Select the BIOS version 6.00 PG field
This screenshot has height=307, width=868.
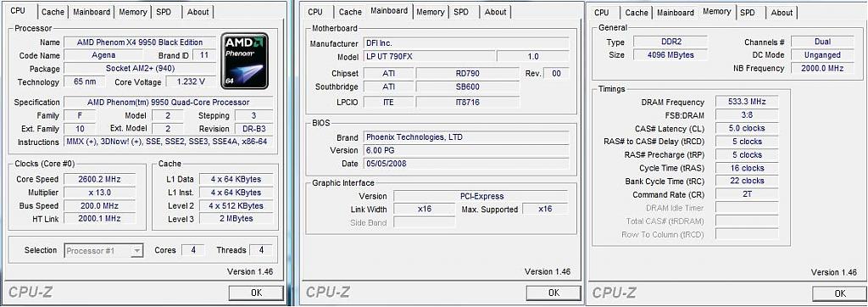[465, 150]
